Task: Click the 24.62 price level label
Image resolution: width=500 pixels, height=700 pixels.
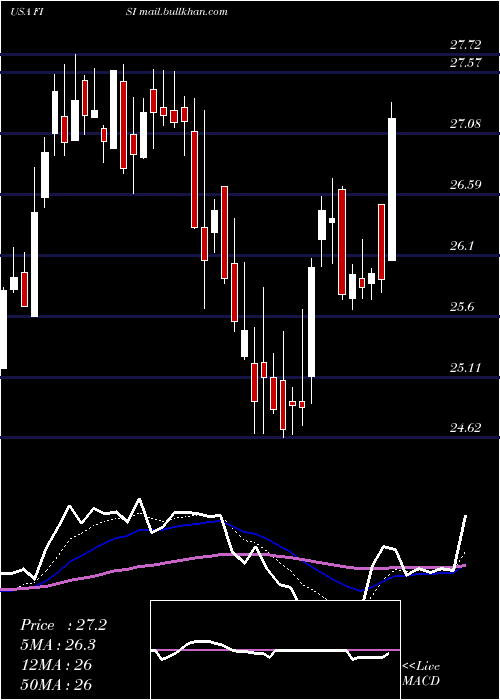Action: tap(465, 428)
